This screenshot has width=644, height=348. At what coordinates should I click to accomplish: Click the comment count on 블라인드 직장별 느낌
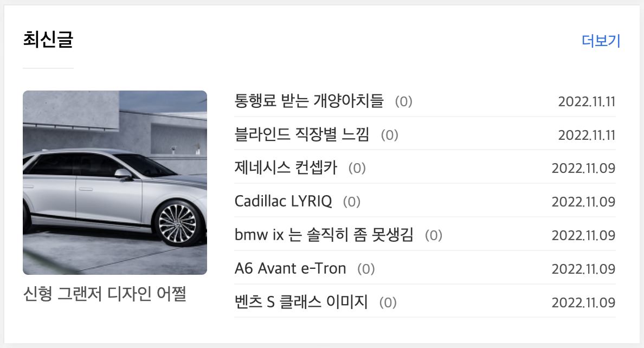389,135
